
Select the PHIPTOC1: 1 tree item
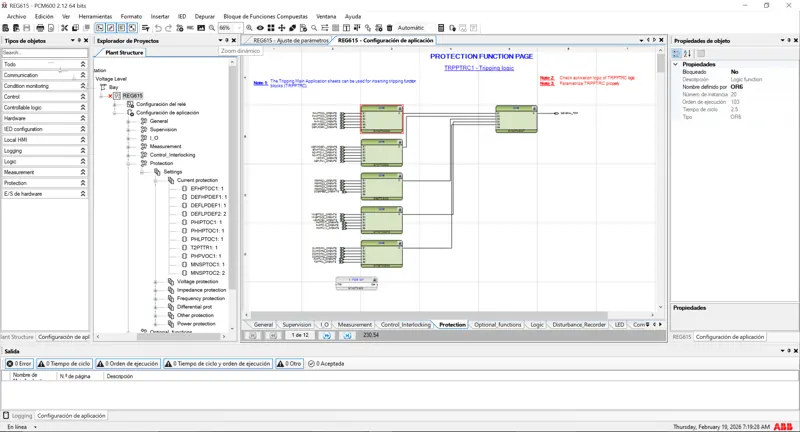[206, 222]
